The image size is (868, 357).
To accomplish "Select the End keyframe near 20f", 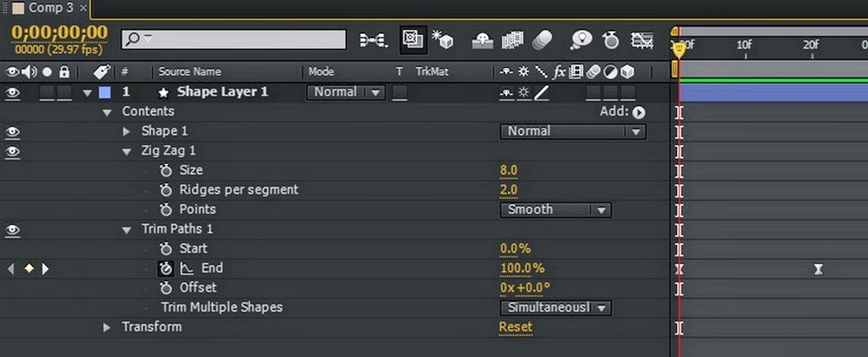I will pyautogui.click(x=819, y=269).
